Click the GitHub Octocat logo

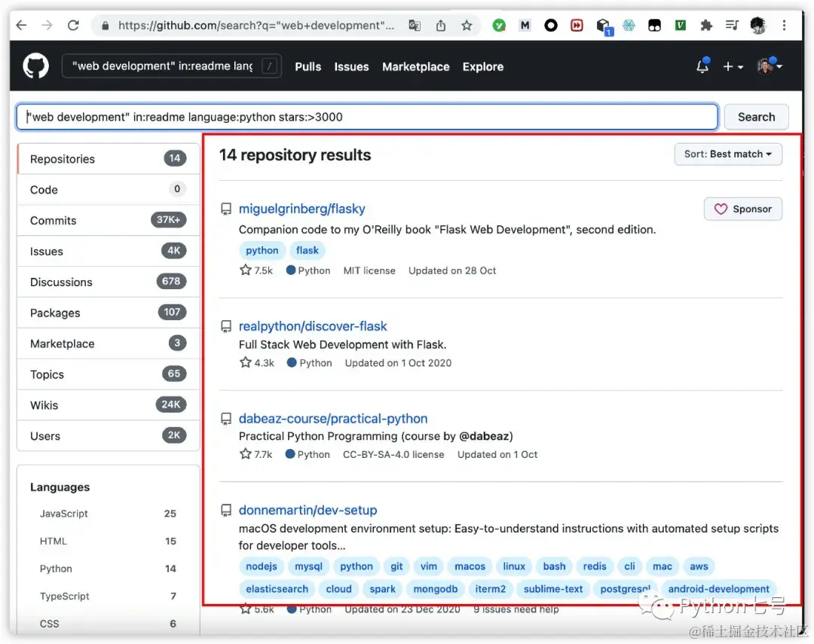tap(36, 66)
